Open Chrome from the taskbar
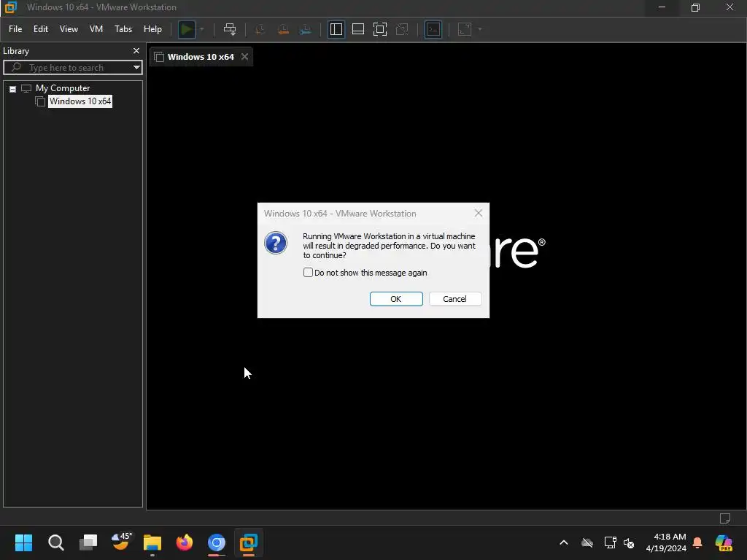Viewport: 747px width, 560px height. coord(216,542)
